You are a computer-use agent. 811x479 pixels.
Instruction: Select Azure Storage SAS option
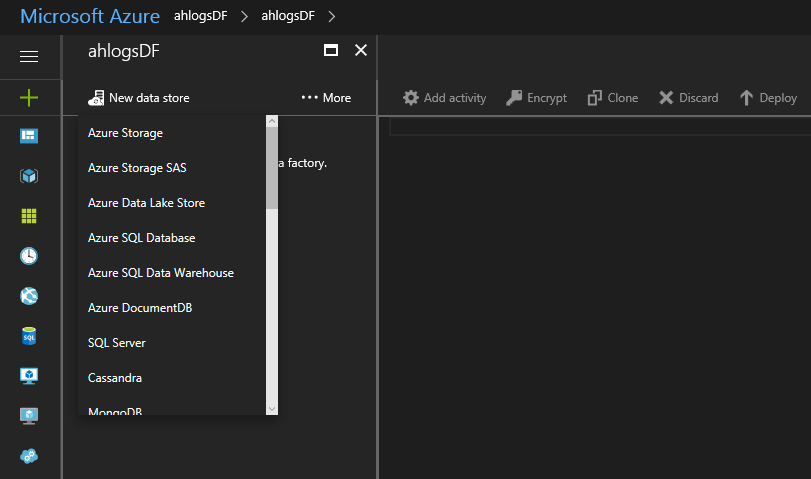click(172, 168)
